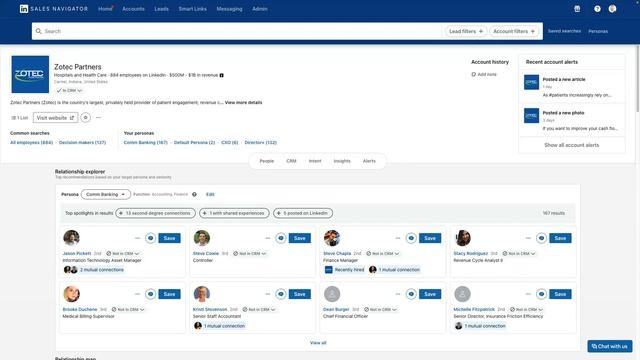Go to the Home menu
The image size is (640, 360).
pyautogui.click(x=105, y=9)
